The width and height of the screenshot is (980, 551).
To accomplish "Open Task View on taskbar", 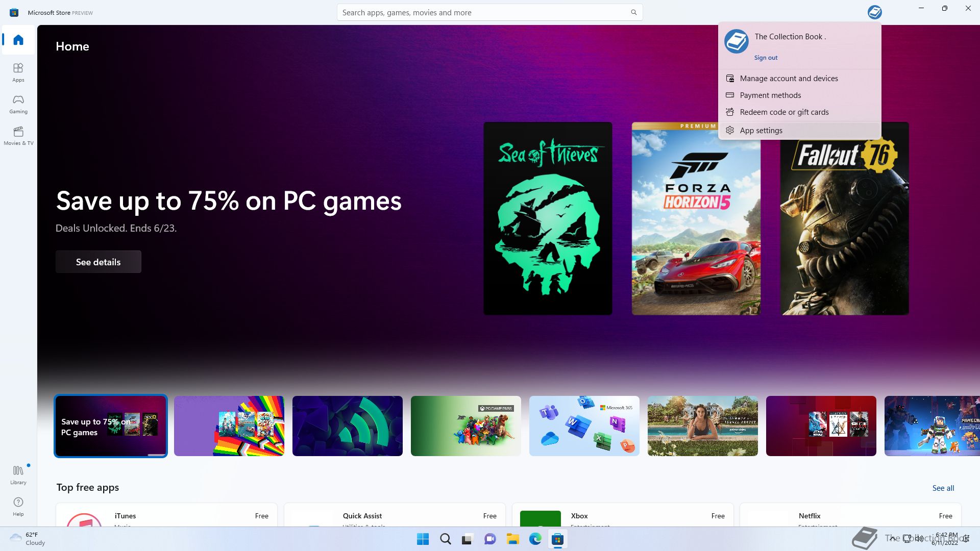I will (468, 539).
